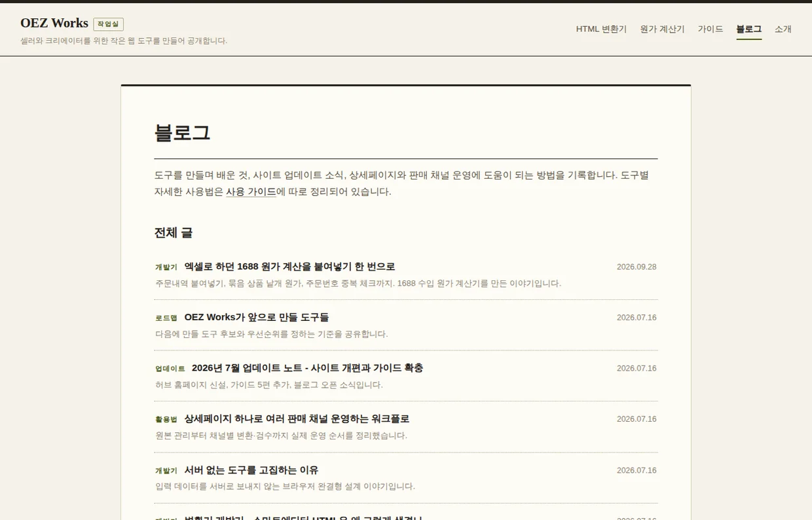Open post 엑셀로 하던 1688 원가 계산을 붙여넣기 한 번으로

[289, 267]
